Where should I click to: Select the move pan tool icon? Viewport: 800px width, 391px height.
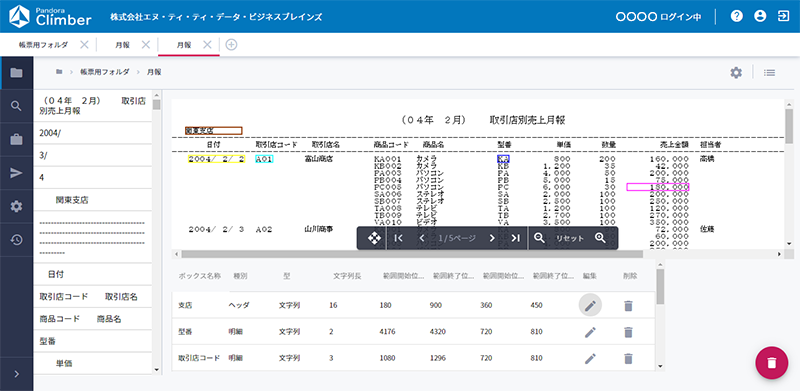click(374, 238)
